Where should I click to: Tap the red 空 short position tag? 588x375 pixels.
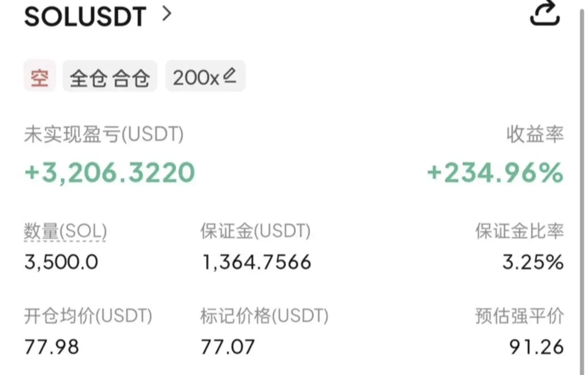[40, 76]
